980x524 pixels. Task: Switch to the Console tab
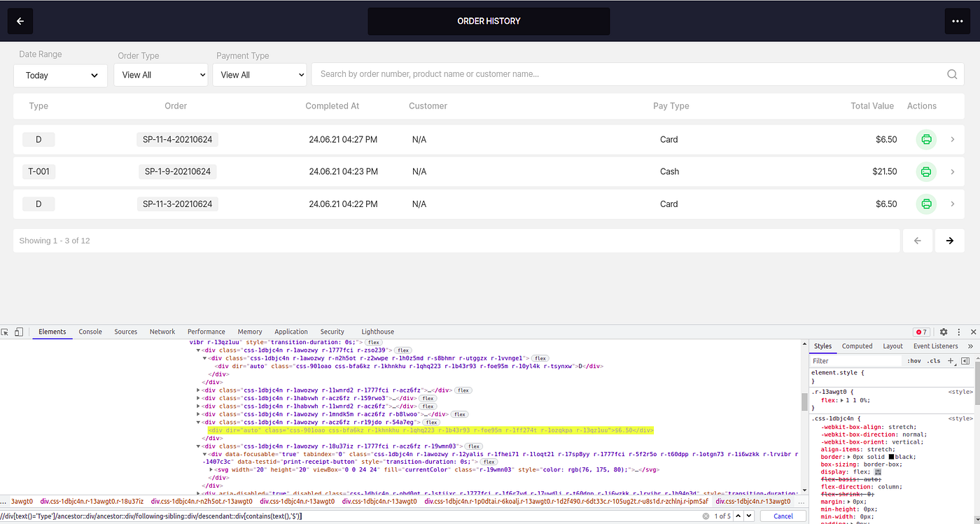pos(90,331)
